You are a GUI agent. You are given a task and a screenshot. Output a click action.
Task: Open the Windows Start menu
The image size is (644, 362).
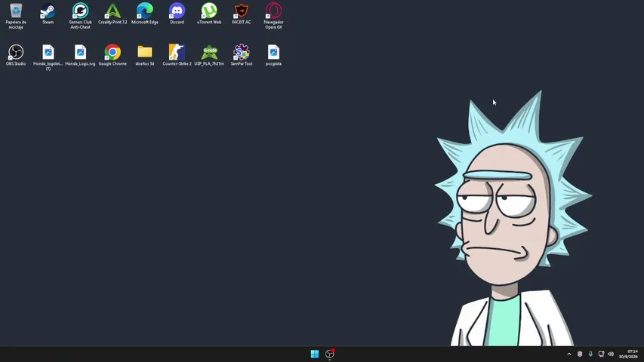coord(315,354)
